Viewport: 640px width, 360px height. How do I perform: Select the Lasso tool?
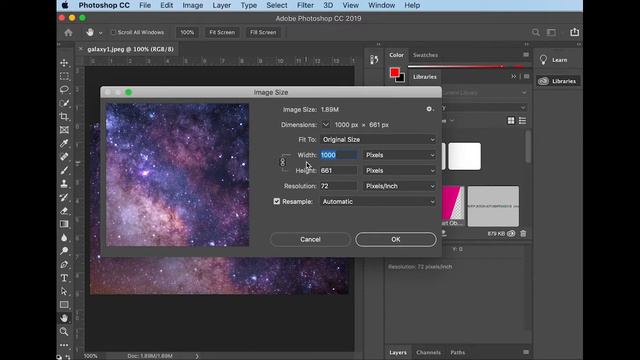click(64, 89)
